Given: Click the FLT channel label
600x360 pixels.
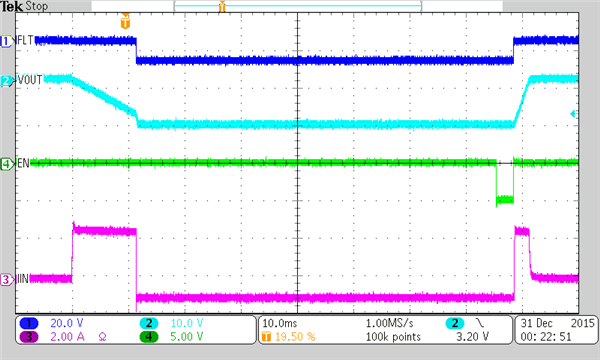Looking at the screenshot, I should tap(26, 40).
